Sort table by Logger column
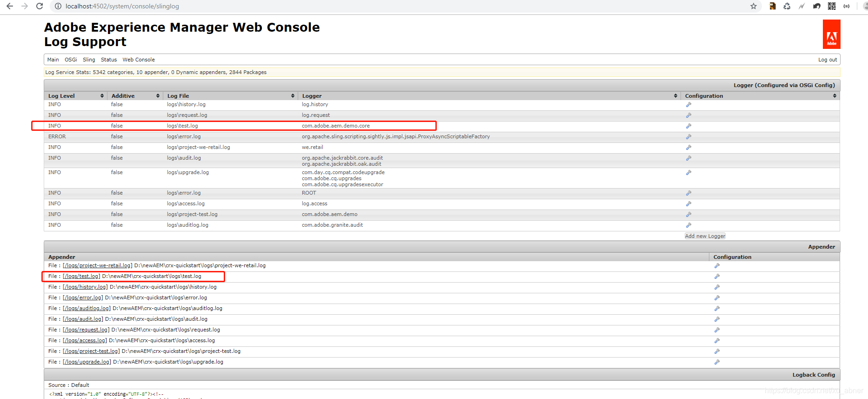 (489, 96)
